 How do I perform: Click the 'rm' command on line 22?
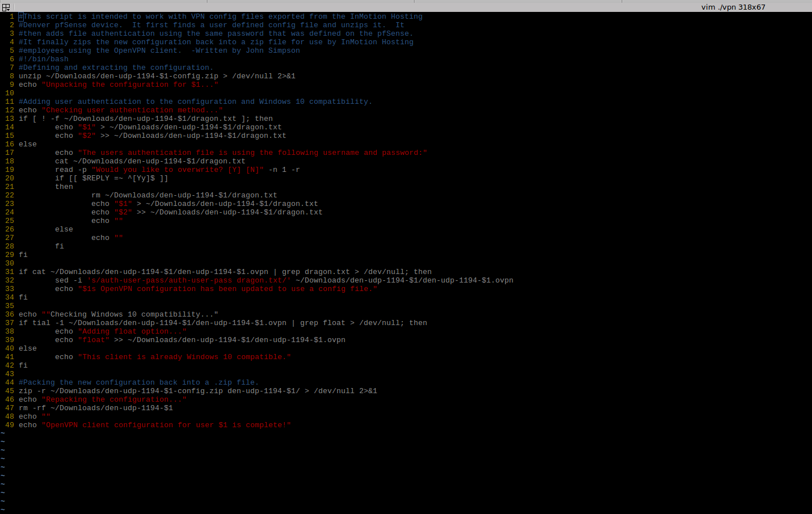click(95, 195)
